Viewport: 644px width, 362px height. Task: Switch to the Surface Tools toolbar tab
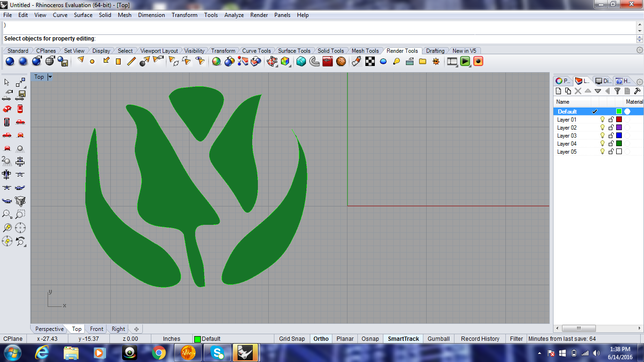coord(294,50)
